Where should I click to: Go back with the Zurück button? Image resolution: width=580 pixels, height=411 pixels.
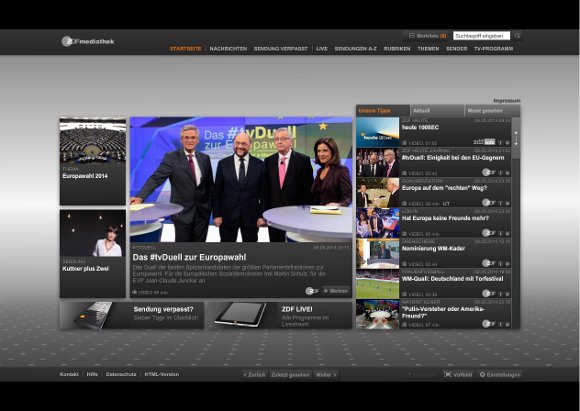click(x=254, y=375)
